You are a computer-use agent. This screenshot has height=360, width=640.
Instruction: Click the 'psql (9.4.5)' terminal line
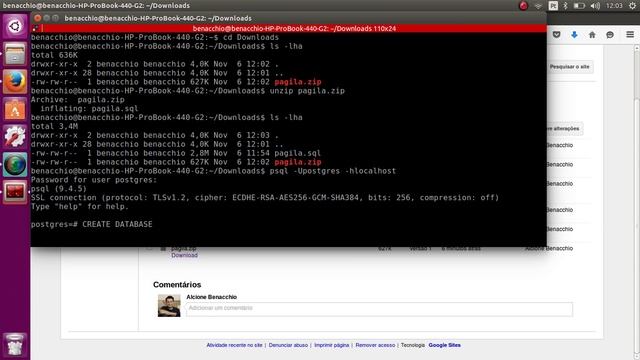(x=59, y=189)
